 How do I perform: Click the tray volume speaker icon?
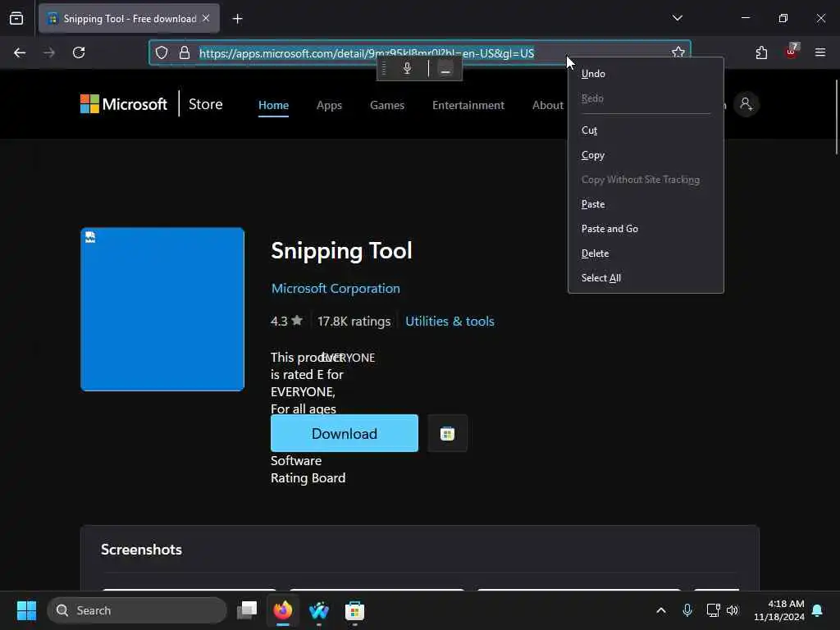click(x=733, y=610)
